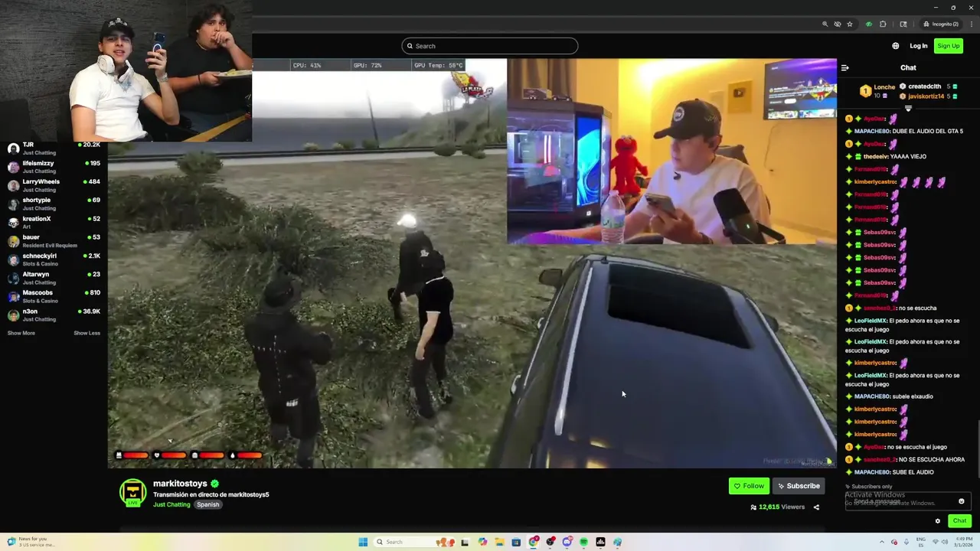
Task: Open markitostoys channel avatar
Action: click(132, 492)
